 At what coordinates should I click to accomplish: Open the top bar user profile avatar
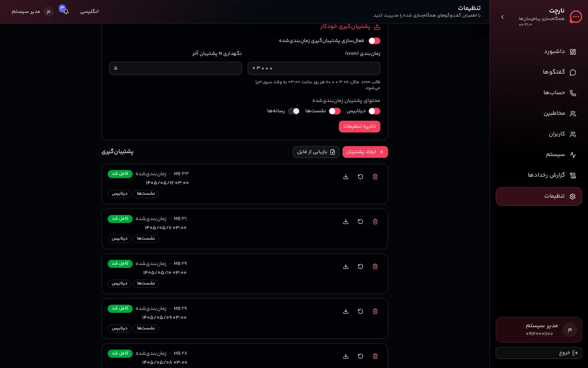[x=49, y=12]
